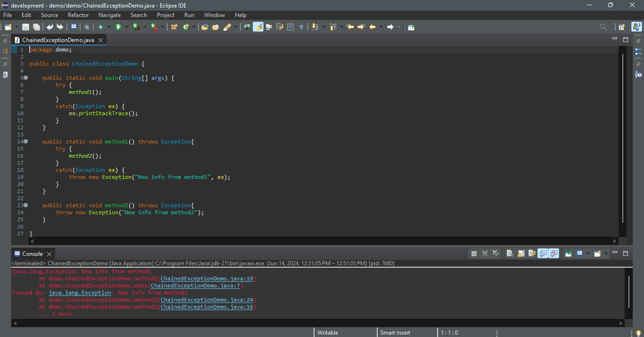Click the Search magnifier in toolbar
This screenshot has width=644, height=337.
(603, 27)
